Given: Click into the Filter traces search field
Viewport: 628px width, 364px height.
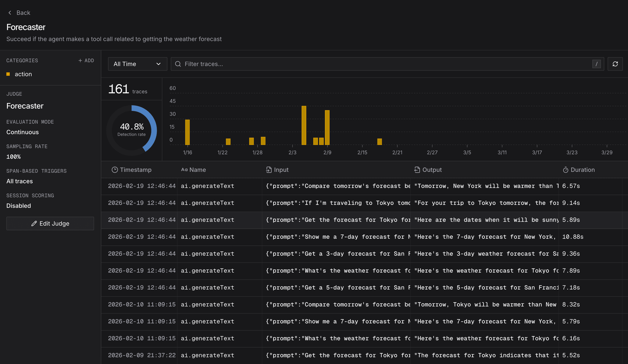Looking at the screenshot, I should tap(387, 64).
